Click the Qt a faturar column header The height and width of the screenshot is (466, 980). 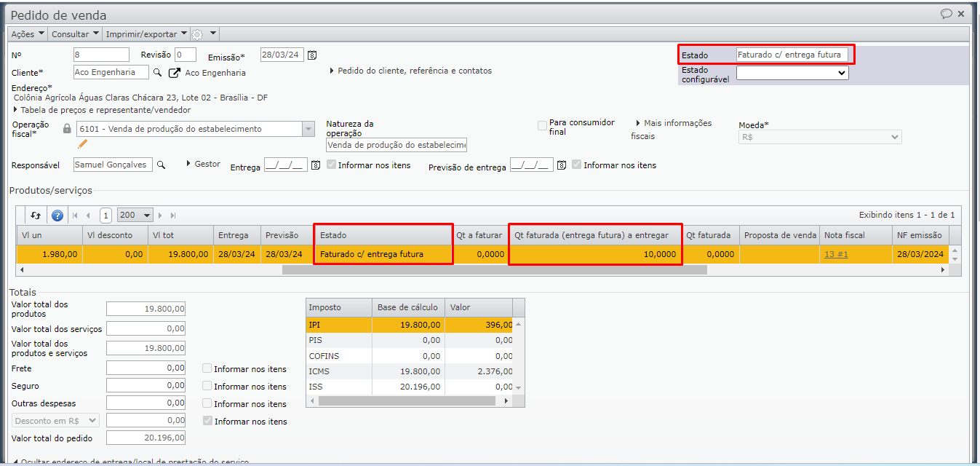[479, 235]
